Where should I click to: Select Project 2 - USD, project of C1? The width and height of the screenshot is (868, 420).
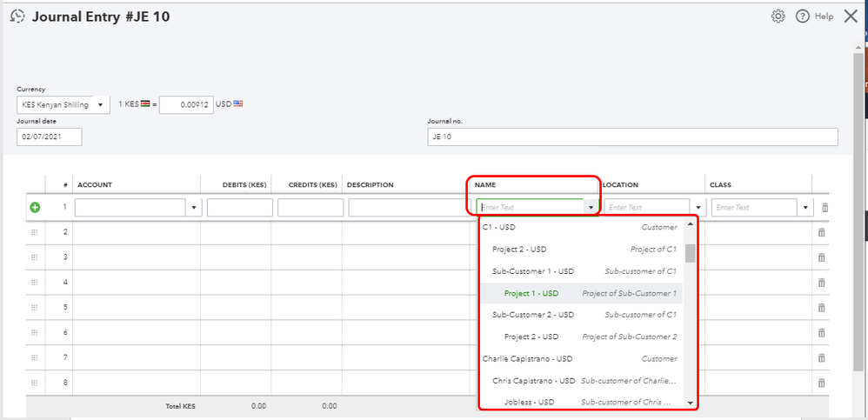(580, 249)
